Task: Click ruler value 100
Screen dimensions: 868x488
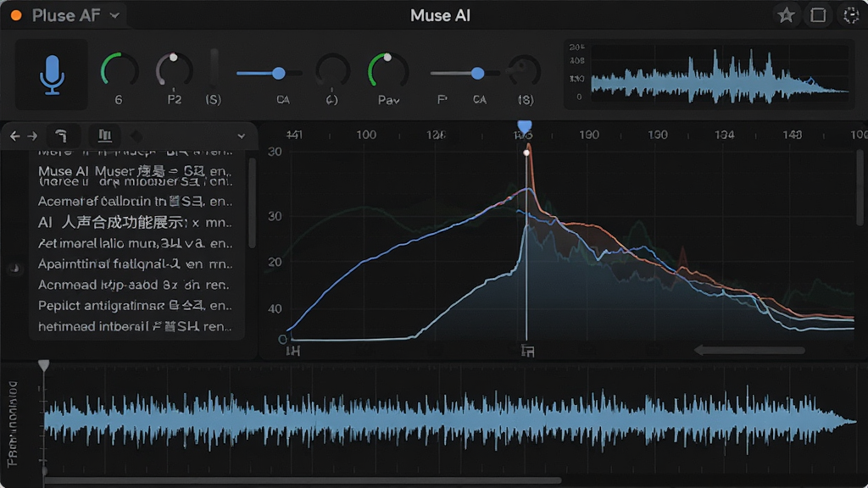Action: click(366, 135)
